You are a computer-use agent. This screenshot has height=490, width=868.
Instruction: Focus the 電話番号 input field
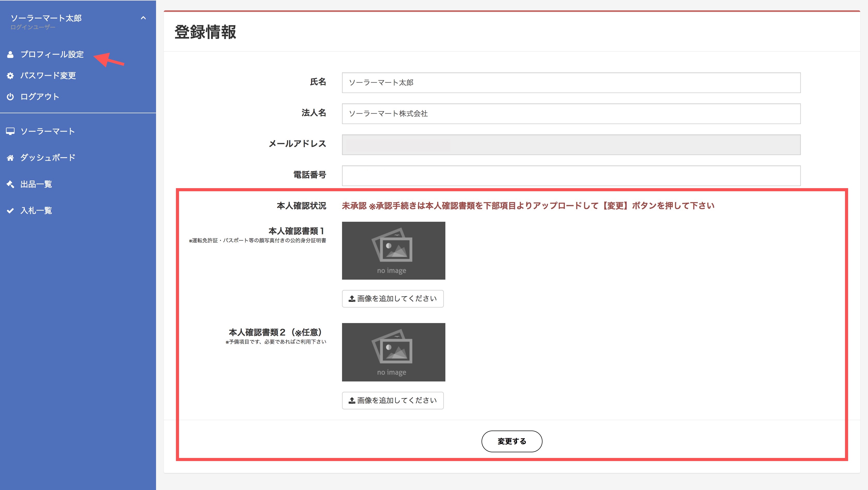571,175
